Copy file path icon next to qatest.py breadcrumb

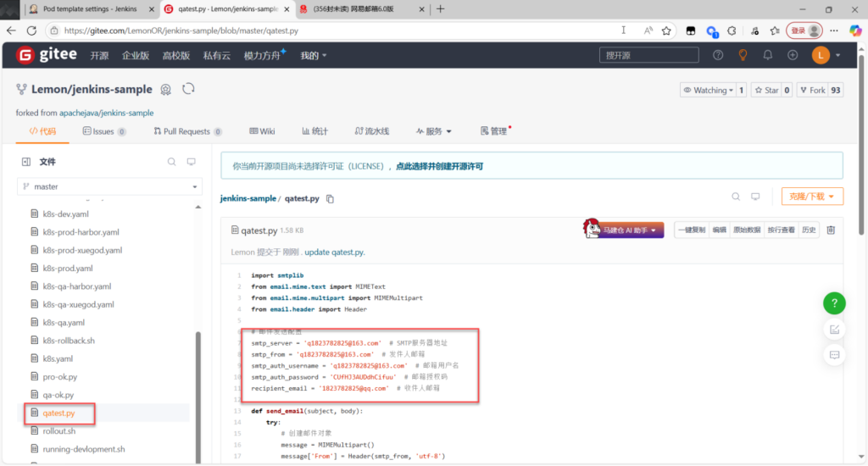click(331, 198)
